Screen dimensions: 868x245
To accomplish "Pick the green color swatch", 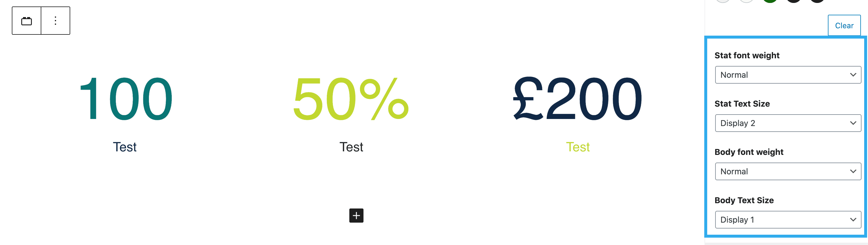I will (770, 1).
